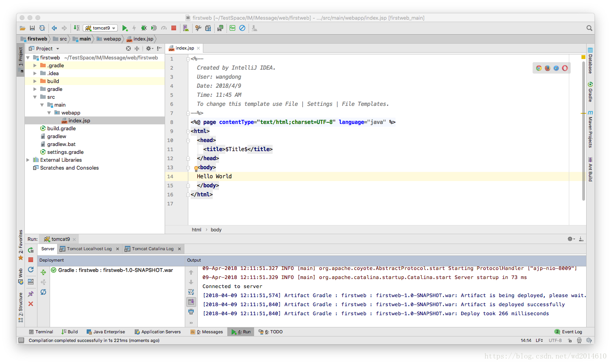Open Application Servers tool window
The width and height of the screenshot is (611, 364).
tap(158, 332)
